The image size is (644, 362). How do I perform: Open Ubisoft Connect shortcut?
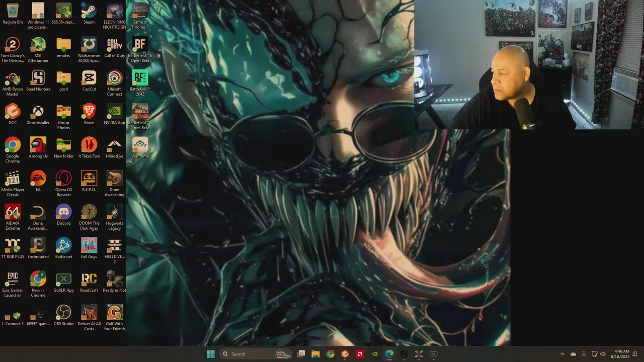point(114,83)
